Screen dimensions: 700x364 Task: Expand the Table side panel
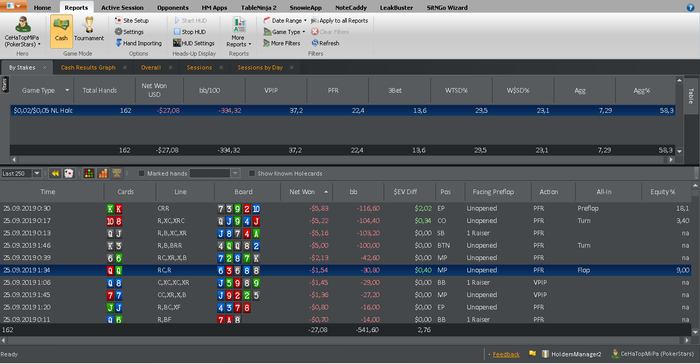691,96
